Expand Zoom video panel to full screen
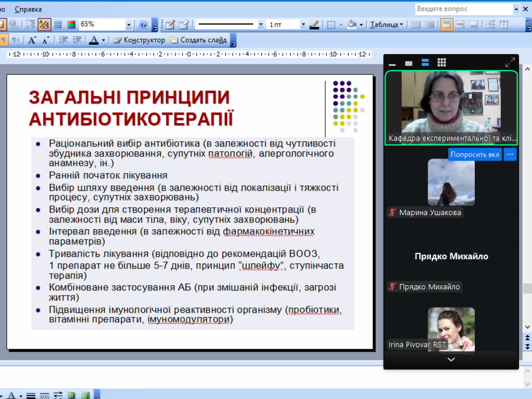The height and width of the screenshot is (399, 532). (510, 62)
